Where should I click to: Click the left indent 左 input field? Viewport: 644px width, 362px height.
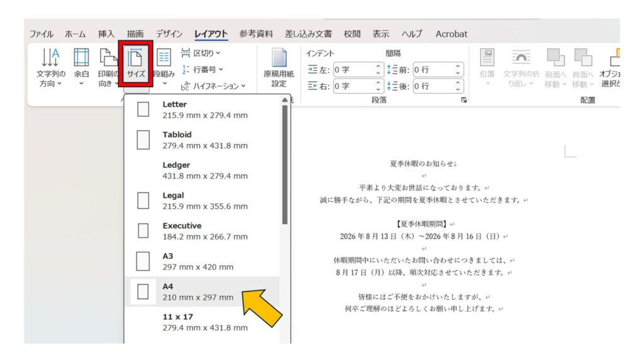353,70
